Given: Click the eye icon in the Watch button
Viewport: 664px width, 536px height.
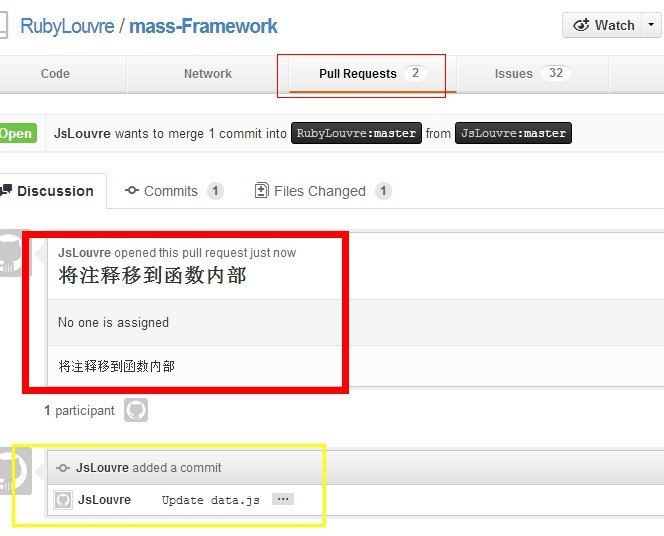Looking at the screenshot, I should [x=581, y=25].
